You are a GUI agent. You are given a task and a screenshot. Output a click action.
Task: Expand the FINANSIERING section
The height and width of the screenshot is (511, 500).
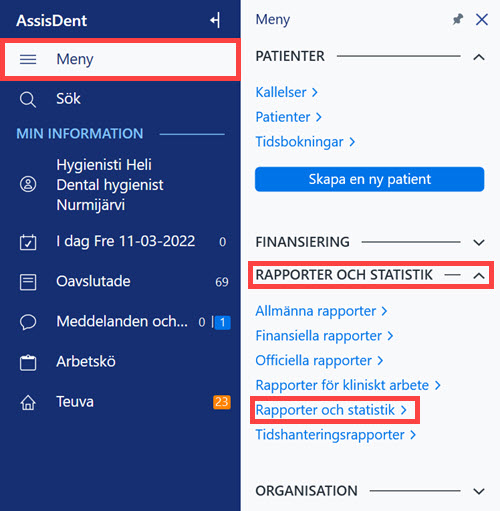(x=479, y=242)
